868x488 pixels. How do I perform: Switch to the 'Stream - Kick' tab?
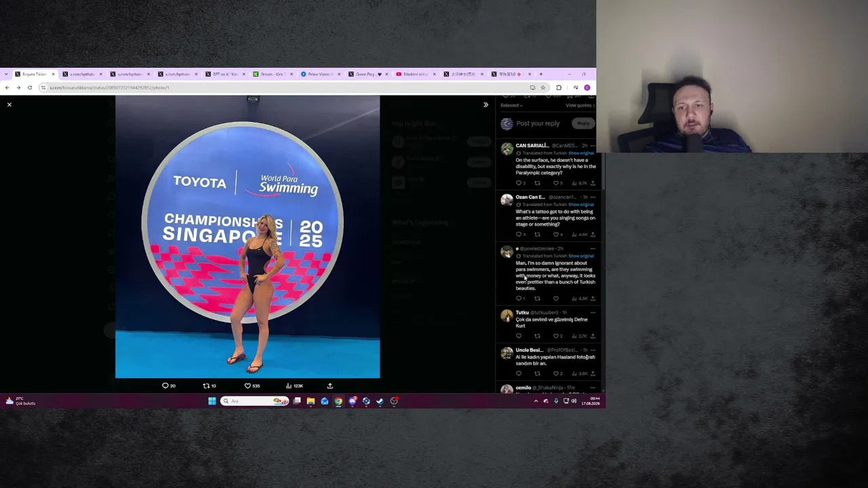[273, 74]
